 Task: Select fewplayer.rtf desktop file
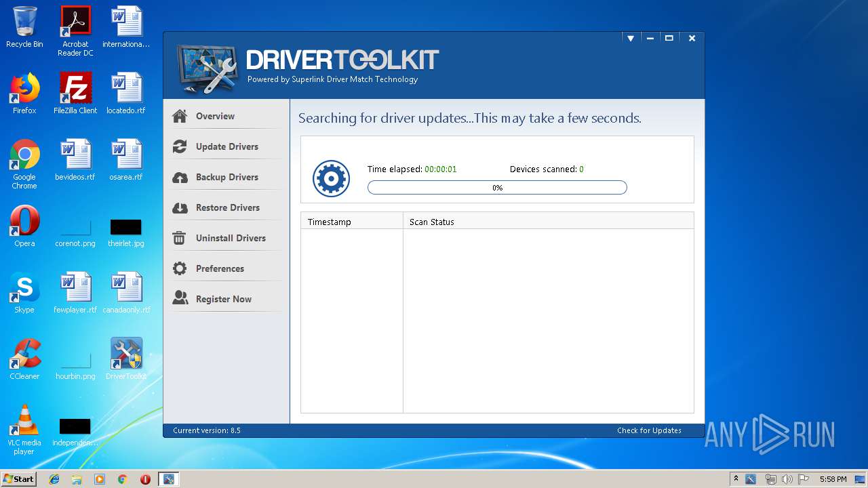pyautogui.click(x=75, y=293)
